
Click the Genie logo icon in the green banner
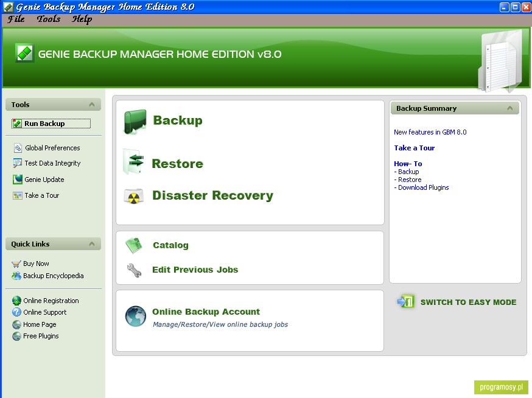(25, 54)
